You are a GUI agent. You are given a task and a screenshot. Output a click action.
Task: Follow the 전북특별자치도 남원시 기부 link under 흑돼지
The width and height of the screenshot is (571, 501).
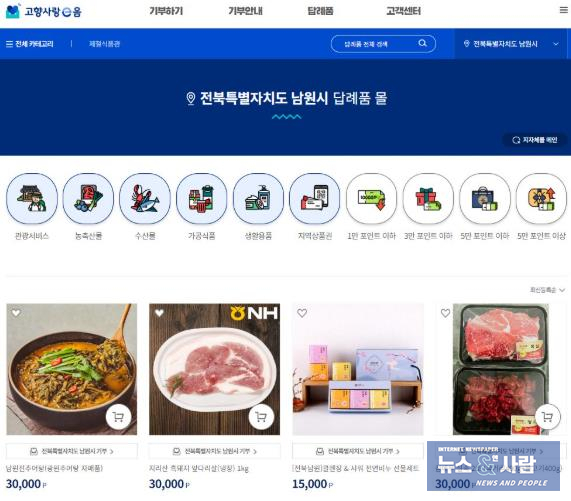[214, 451]
